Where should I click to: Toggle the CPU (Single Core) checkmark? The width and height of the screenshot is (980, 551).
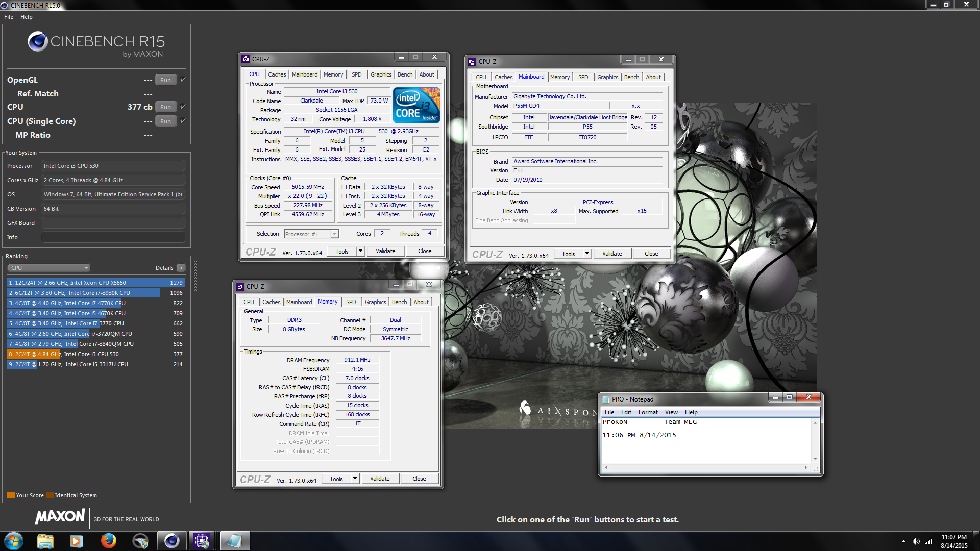pyautogui.click(x=183, y=121)
